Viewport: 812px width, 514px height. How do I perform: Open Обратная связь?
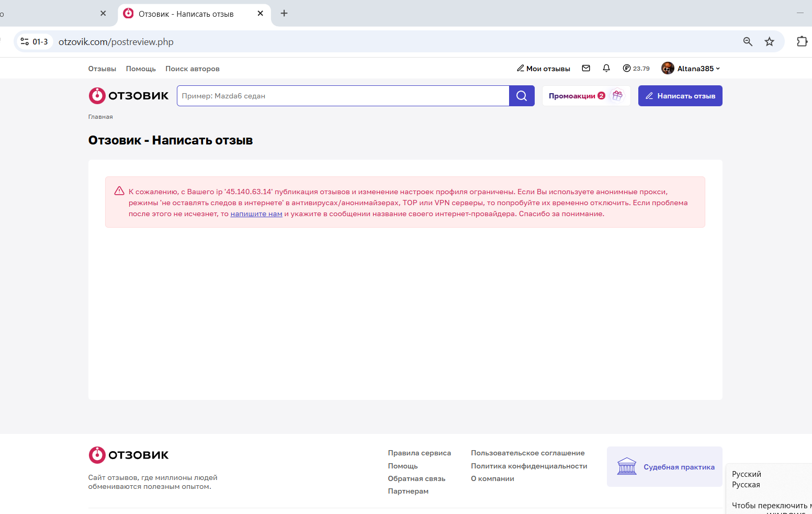416,478
